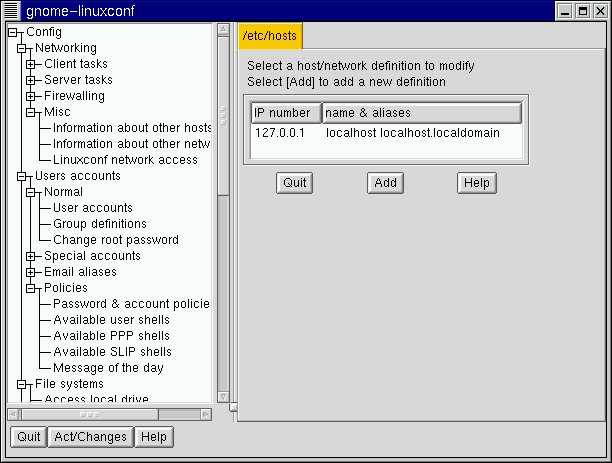612x463 pixels.
Task: Expand the Client tasks tree node
Action: (x=30, y=64)
